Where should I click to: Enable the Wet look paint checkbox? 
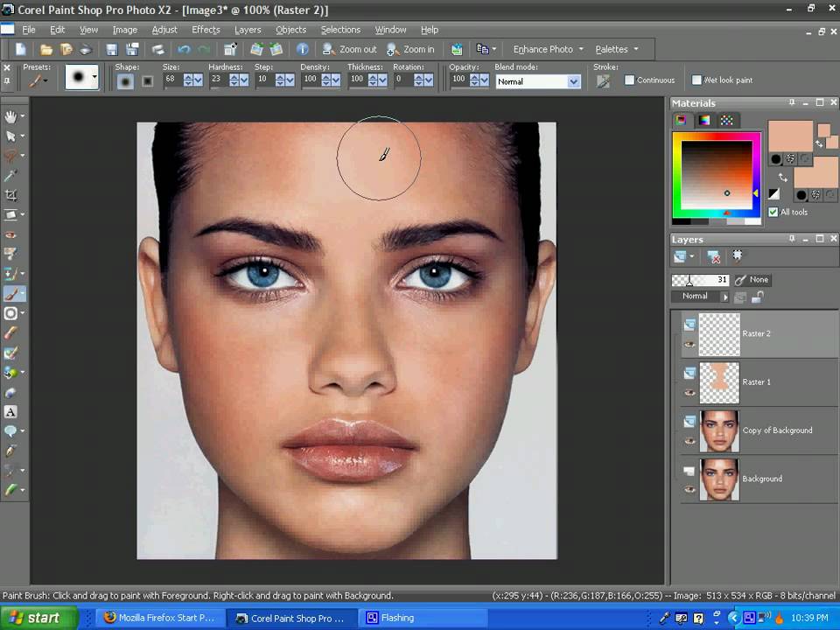pos(696,80)
